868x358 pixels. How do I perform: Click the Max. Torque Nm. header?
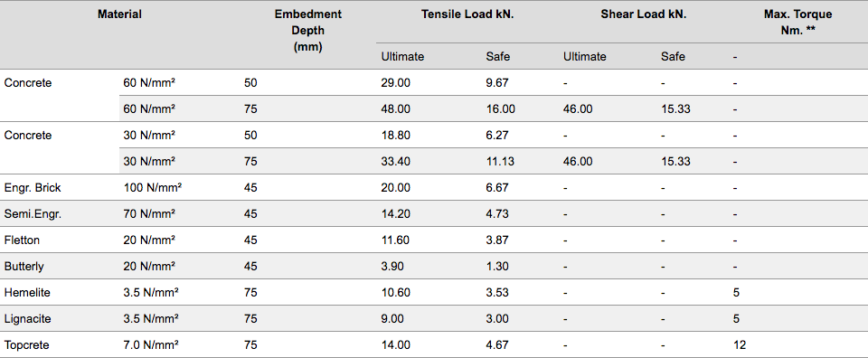(x=797, y=22)
